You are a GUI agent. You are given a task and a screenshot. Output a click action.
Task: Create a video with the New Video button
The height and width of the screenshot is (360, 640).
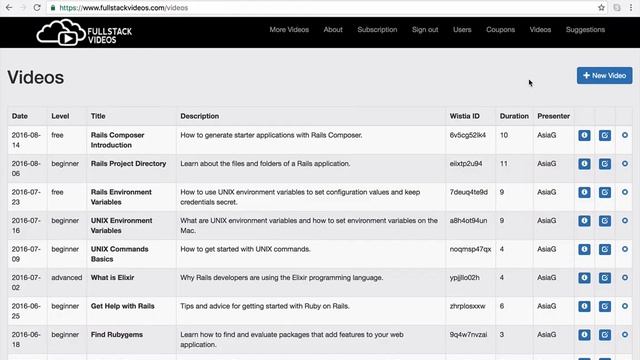pyautogui.click(x=604, y=76)
